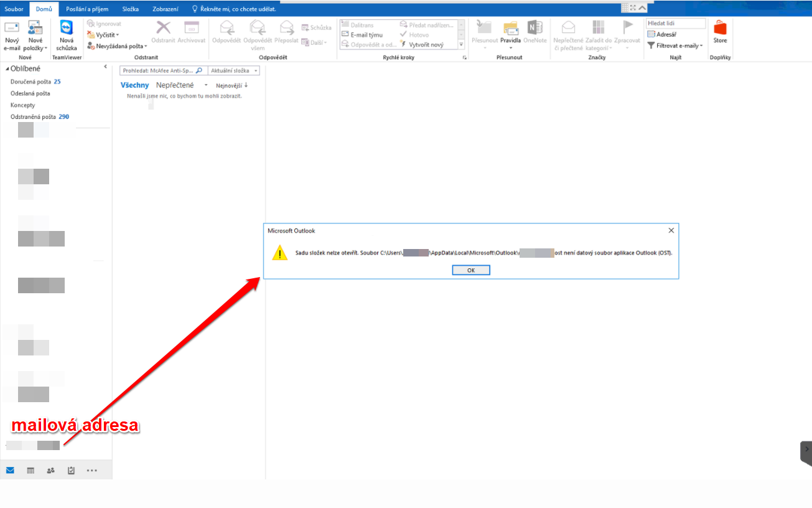The height and width of the screenshot is (508, 812).
Task: Click the mail icon in bottom navigation
Action: [10, 471]
